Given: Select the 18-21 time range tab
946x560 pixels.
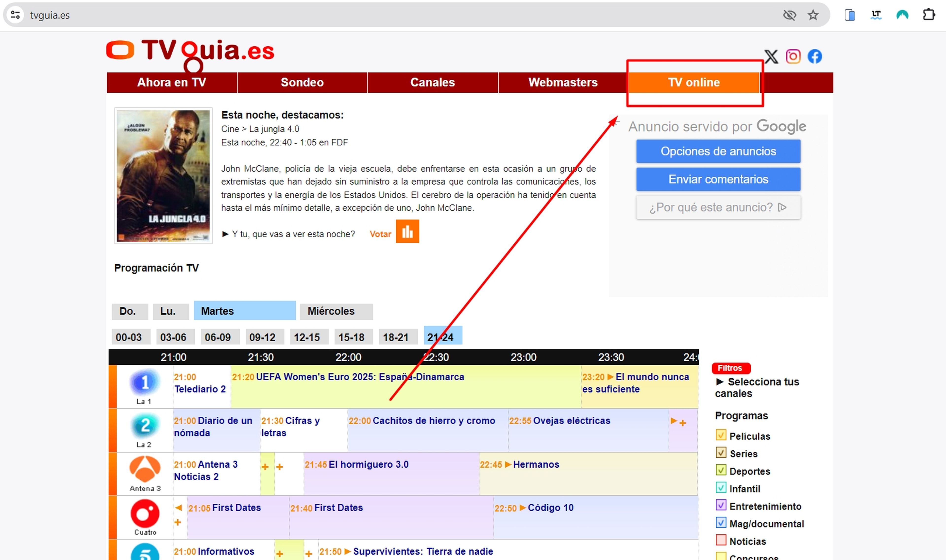Looking at the screenshot, I should 398,337.
